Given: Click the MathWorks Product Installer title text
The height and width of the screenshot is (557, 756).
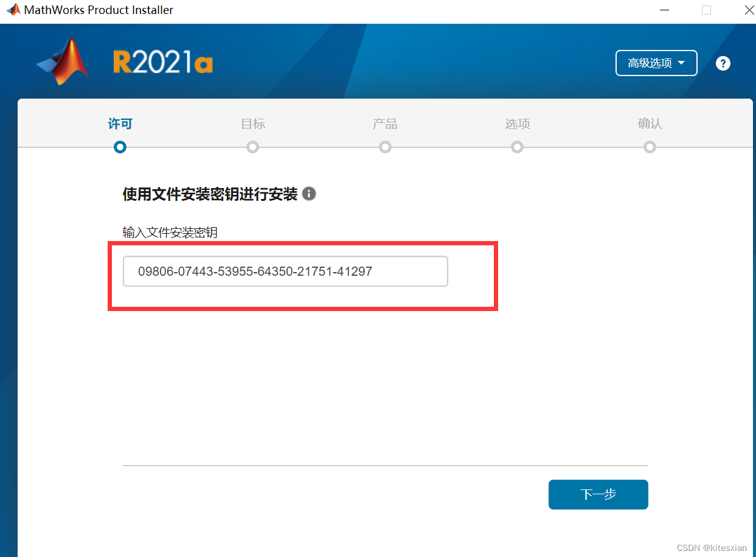Looking at the screenshot, I should (x=99, y=10).
